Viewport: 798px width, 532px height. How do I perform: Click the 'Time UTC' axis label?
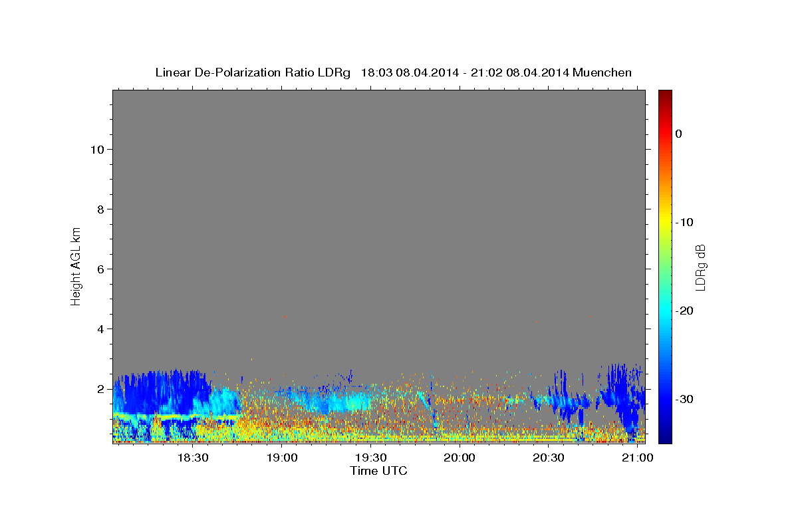click(378, 471)
